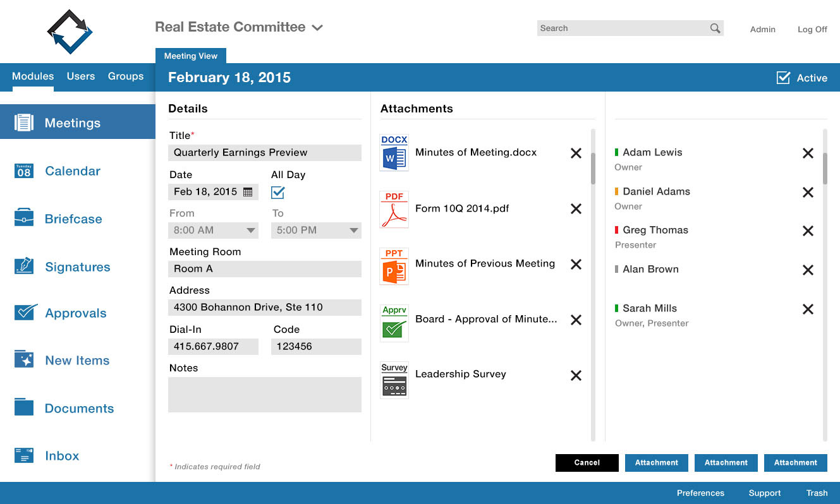The image size is (840, 504).
Task: Click the Dial-In number field
Action: 213,346
